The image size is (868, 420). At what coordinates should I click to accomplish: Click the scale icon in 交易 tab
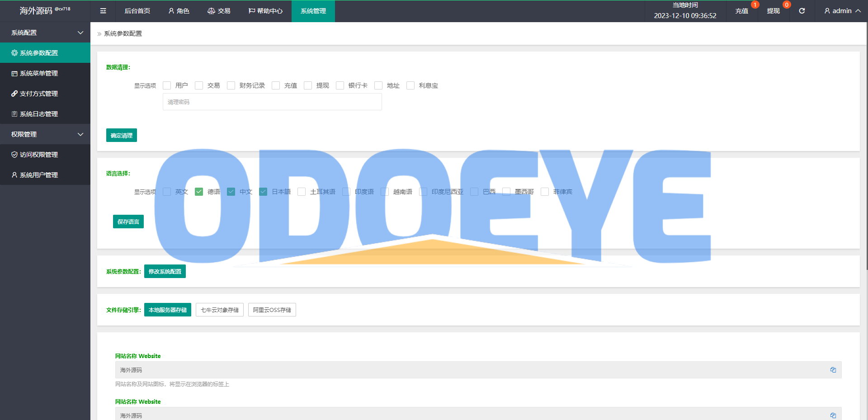pos(211,11)
